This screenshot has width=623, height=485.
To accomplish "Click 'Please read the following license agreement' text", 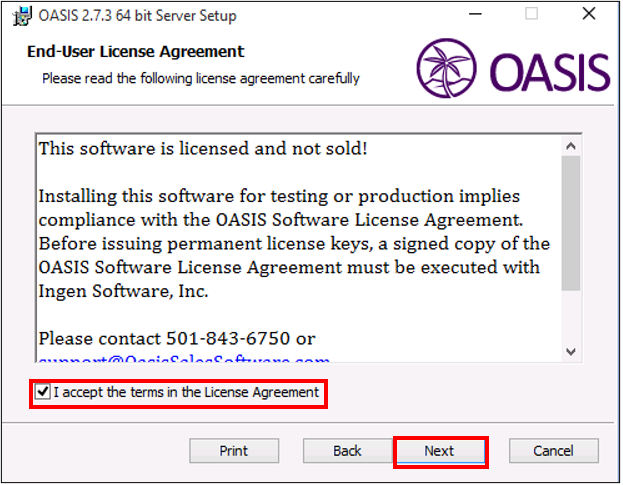I will tap(201, 79).
